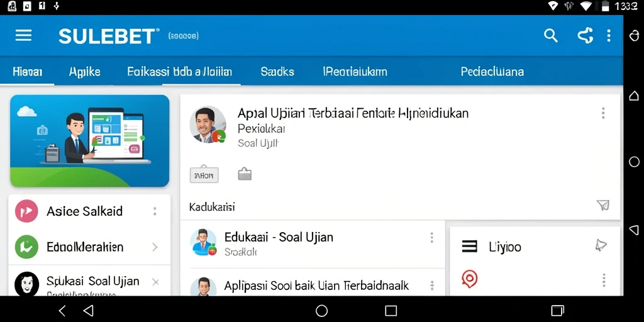This screenshot has height=322, width=644.
Task: Select the Liyioo label
Action: 505,247
